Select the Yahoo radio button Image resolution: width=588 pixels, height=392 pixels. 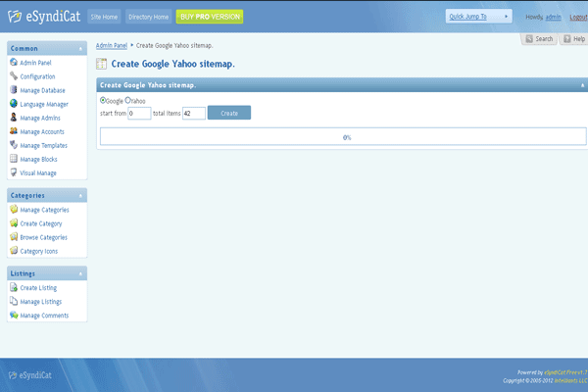pos(128,100)
